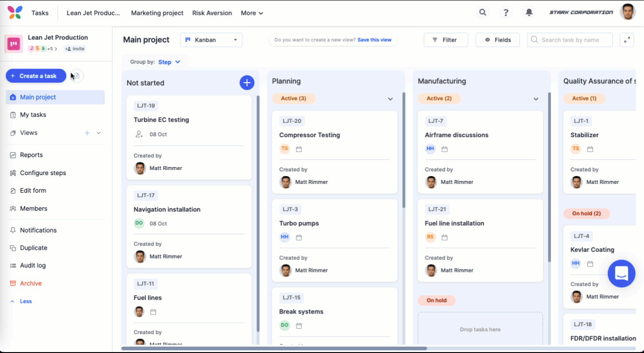Screen dimensions: 644x353
Task: Open the Group by Step dropdown
Action: [169, 62]
